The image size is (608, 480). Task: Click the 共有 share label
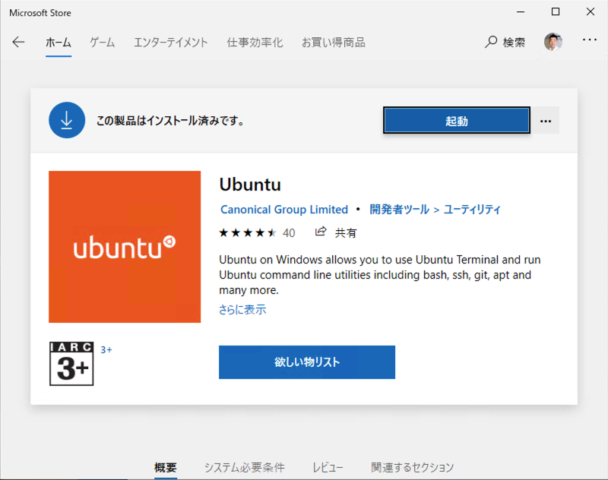(x=346, y=233)
